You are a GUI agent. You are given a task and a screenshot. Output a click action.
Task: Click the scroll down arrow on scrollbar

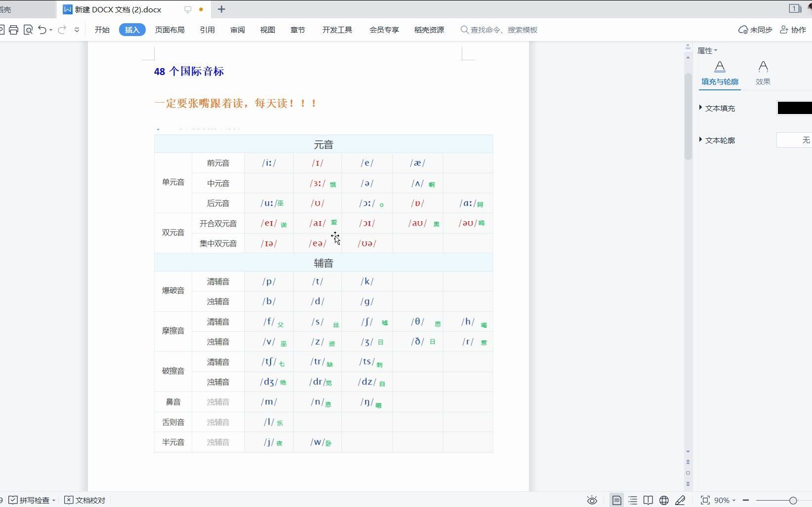coord(688,452)
